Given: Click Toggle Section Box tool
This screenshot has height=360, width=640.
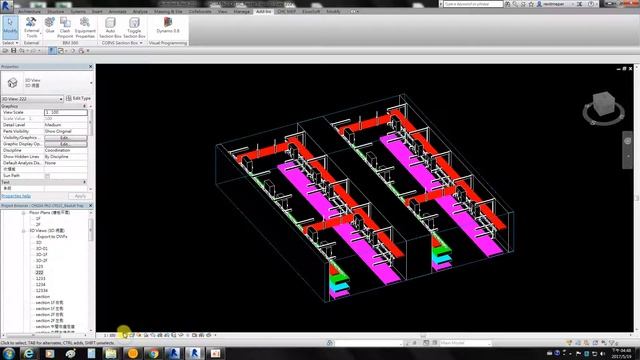Looking at the screenshot, I should coord(134,27).
